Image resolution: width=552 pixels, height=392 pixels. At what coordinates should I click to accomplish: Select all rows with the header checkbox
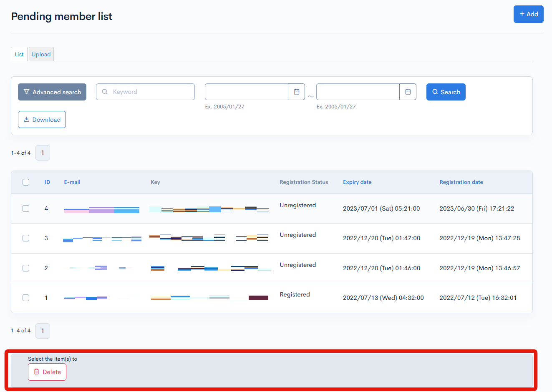(26, 182)
